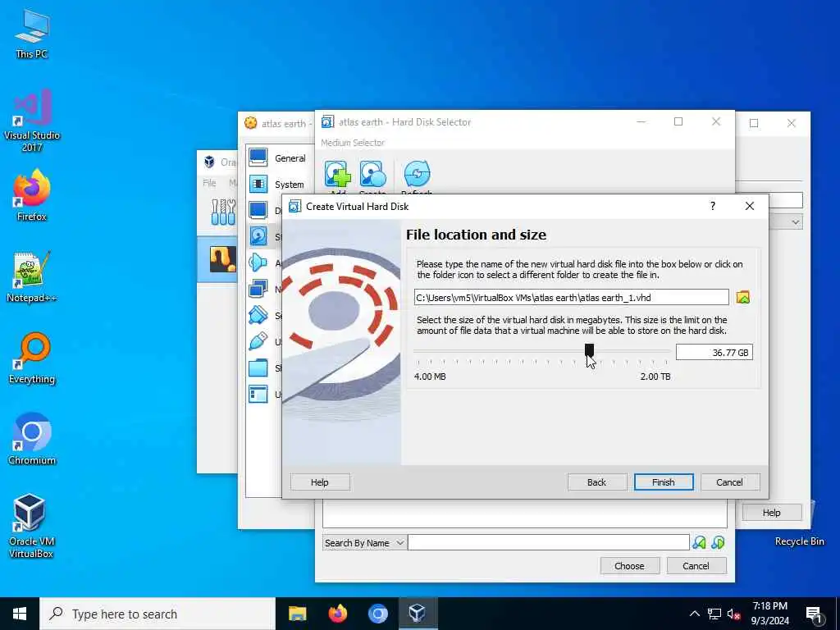Image resolution: width=840 pixels, height=630 pixels.
Task: Click the USB icon in settings sidebar
Action: tap(258, 341)
